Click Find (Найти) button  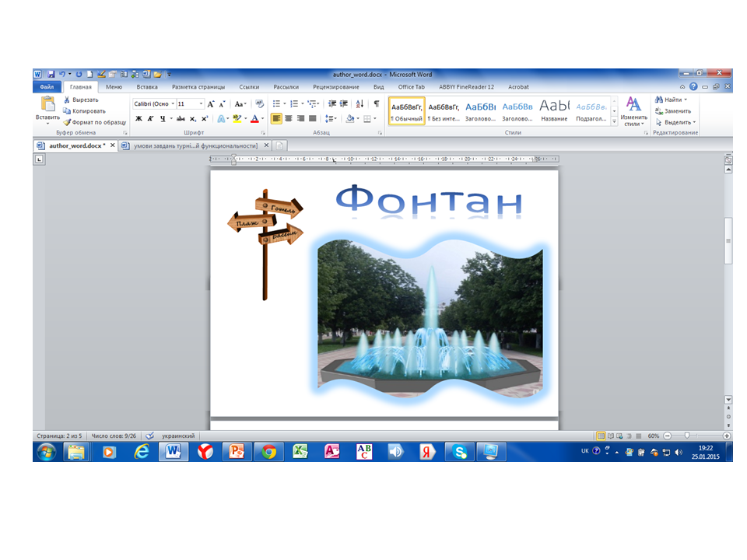pos(671,100)
